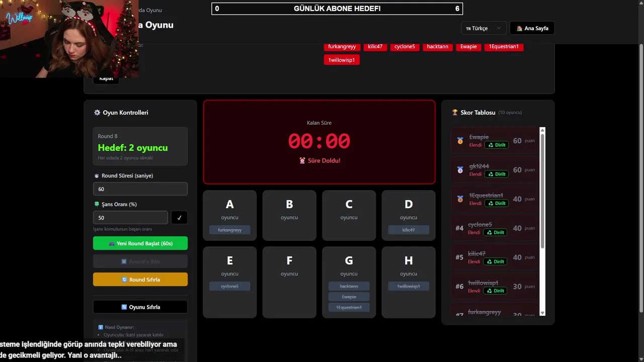Click Ewapie chip in room G
Viewport: 644px width, 362px height.
(349, 297)
